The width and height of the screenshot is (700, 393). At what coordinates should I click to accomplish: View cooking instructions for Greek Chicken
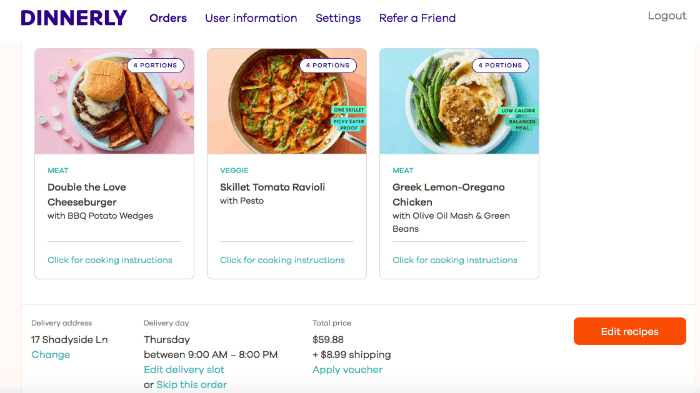click(x=454, y=260)
